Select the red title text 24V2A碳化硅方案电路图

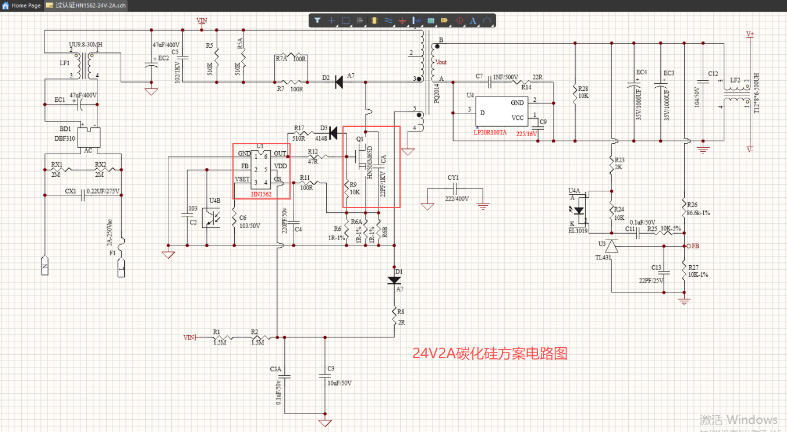coord(490,353)
